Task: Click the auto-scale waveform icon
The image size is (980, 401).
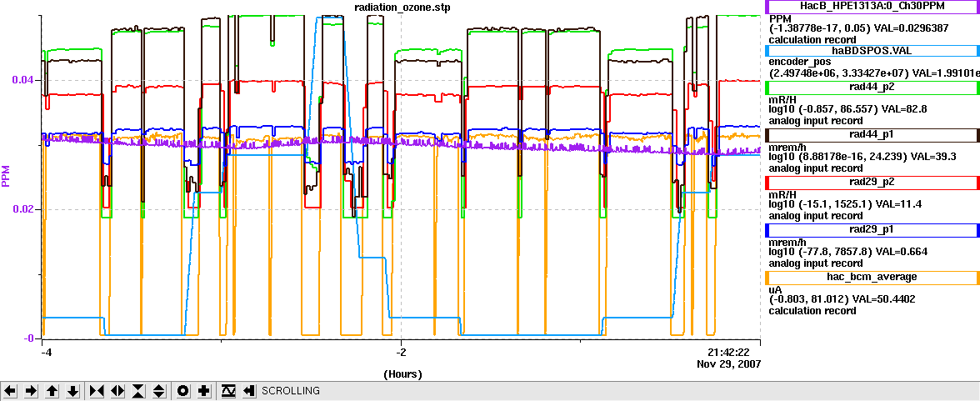Action: click(x=228, y=391)
